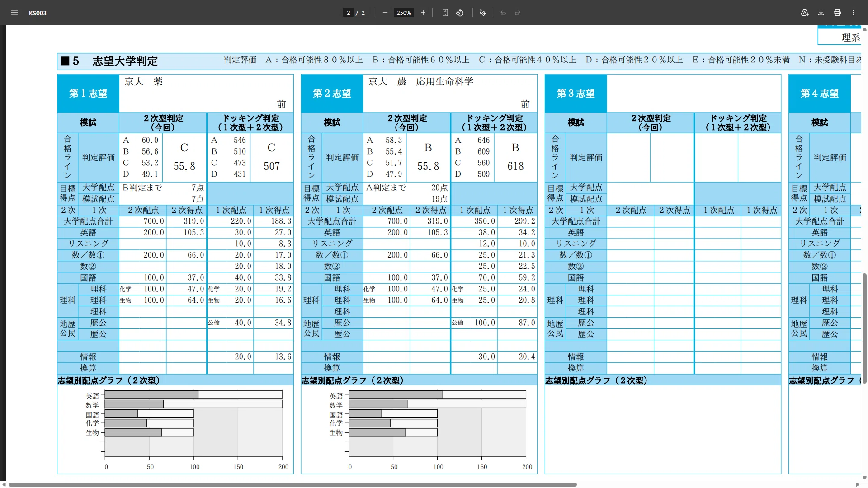Click '13.6' 情報 score in first choice

(x=283, y=357)
